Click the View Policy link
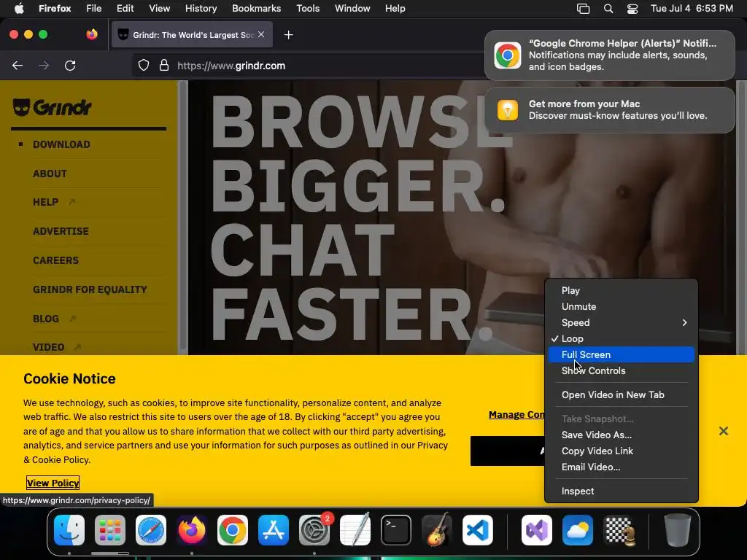This screenshot has height=560, width=747. pos(53,483)
